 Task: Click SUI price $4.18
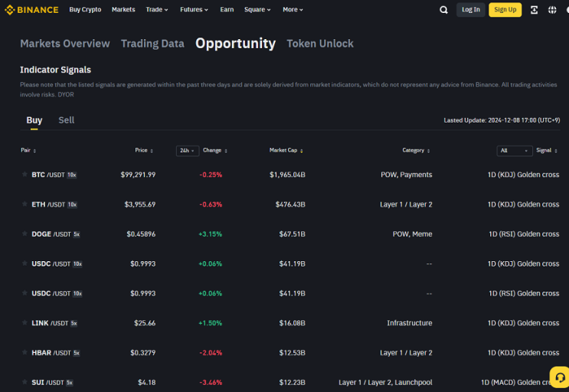(x=146, y=383)
